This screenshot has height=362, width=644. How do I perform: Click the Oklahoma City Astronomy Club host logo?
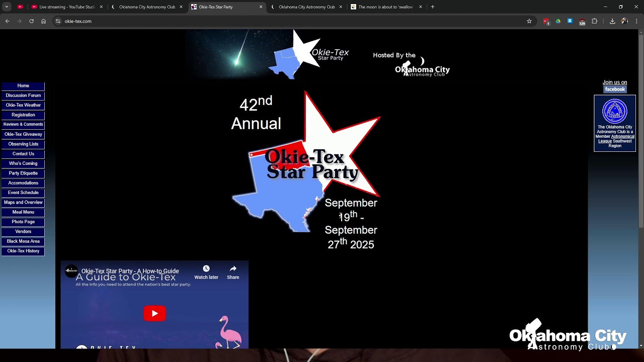[422, 67]
